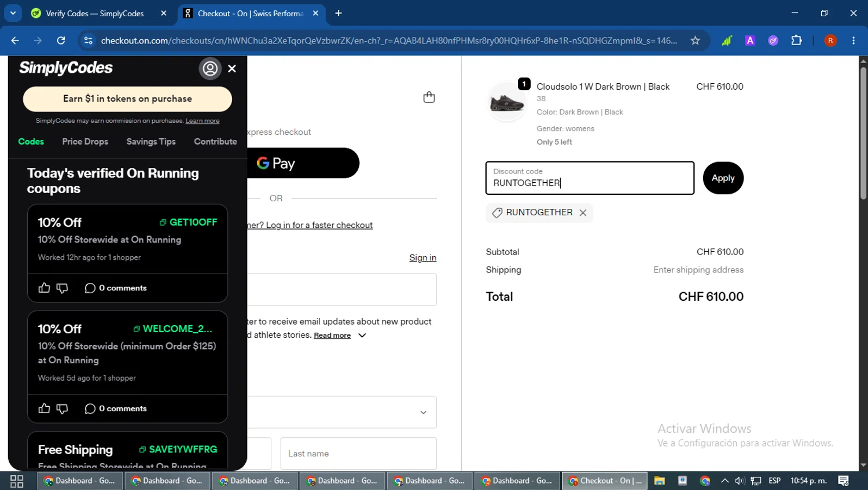868x490 pixels.
Task: Open the SimplyCodes account profile icon
Action: coord(210,68)
